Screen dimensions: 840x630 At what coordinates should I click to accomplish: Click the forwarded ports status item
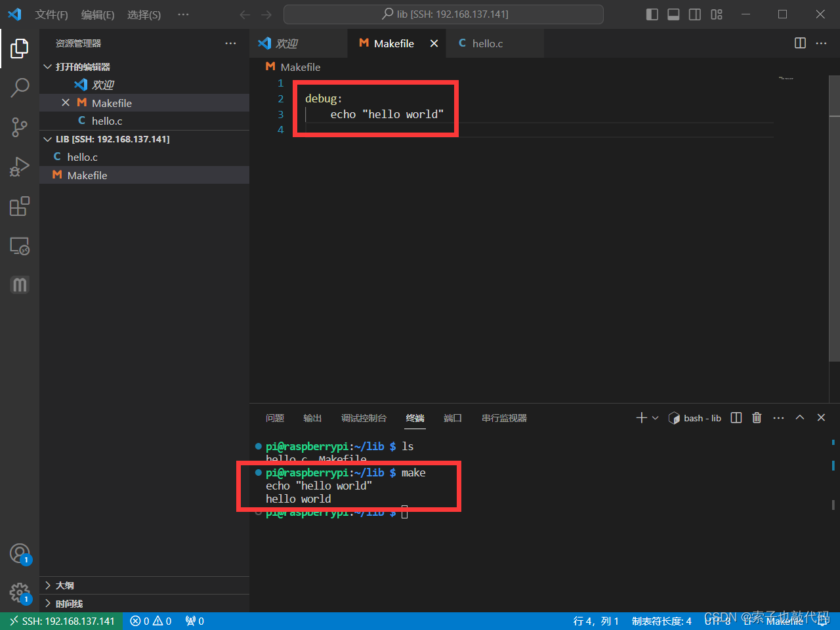tap(195, 621)
